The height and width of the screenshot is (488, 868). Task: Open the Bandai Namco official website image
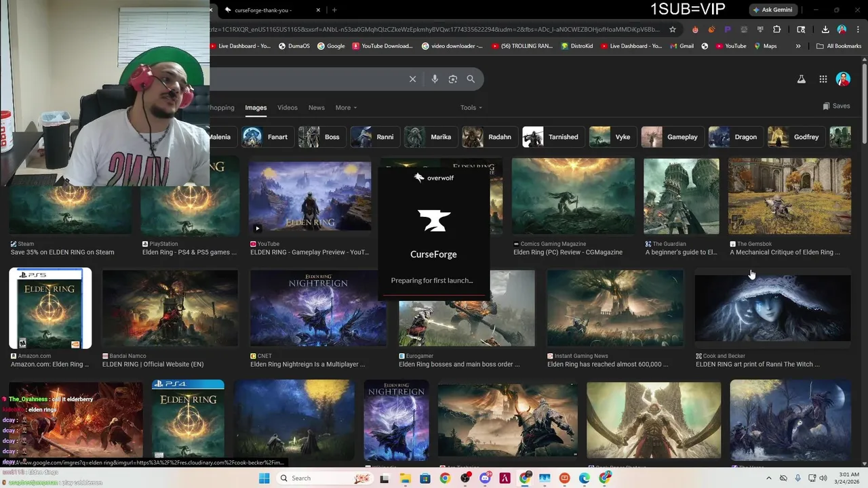(170, 308)
